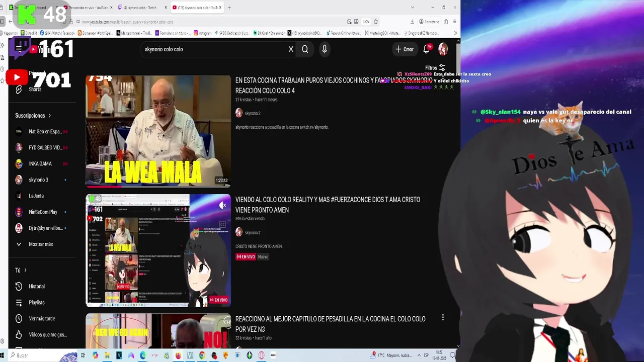This screenshot has width=644, height=362.
Task: Expand the Tú section chevron
Action: click(25, 270)
